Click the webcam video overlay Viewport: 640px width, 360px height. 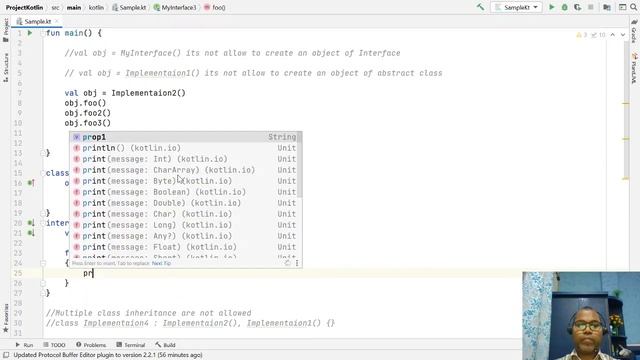click(581, 316)
